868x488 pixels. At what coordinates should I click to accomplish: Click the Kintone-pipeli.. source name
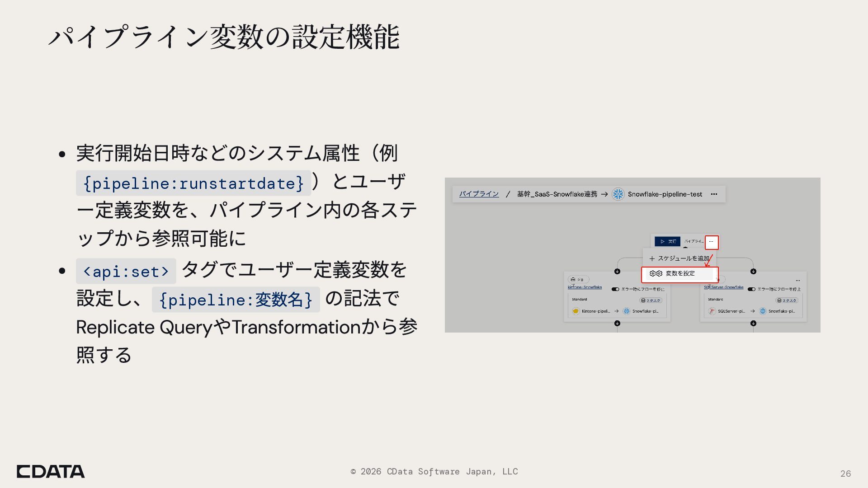pos(595,311)
